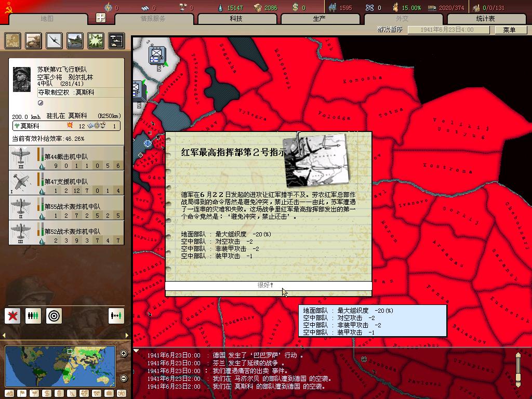Open the 地图 tab
Image resolution: width=532 pixels, height=399 pixels.
(47, 19)
